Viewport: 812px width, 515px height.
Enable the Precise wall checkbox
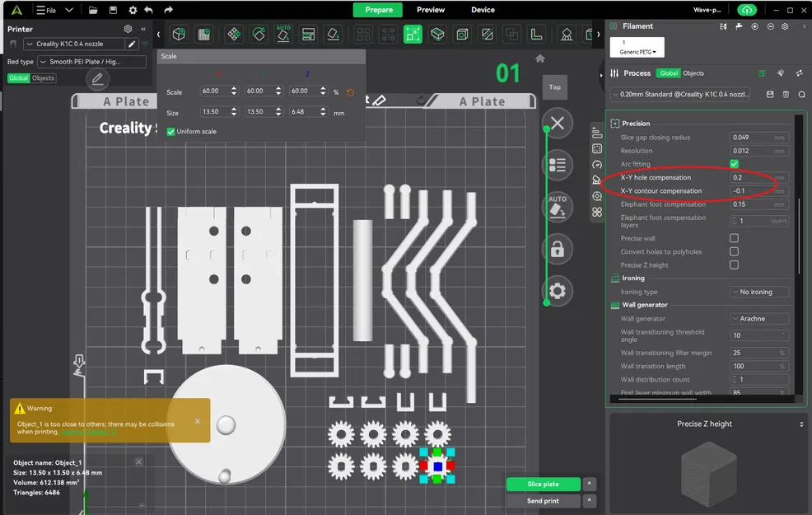(734, 238)
